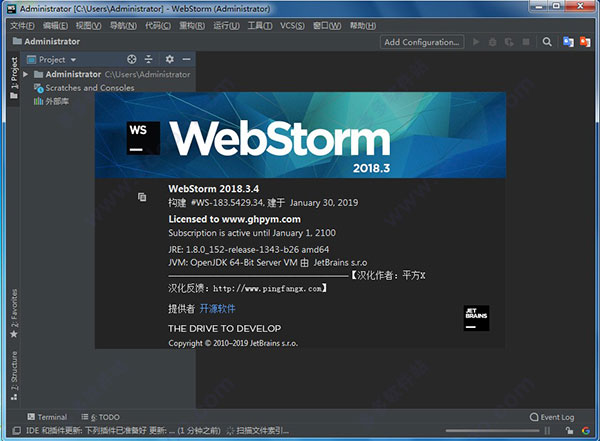Image resolution: width=600 pixels, height=441 pixels.
Task: Click 'THE DRIVE TO DEVELOP' text
Action: 225,328
